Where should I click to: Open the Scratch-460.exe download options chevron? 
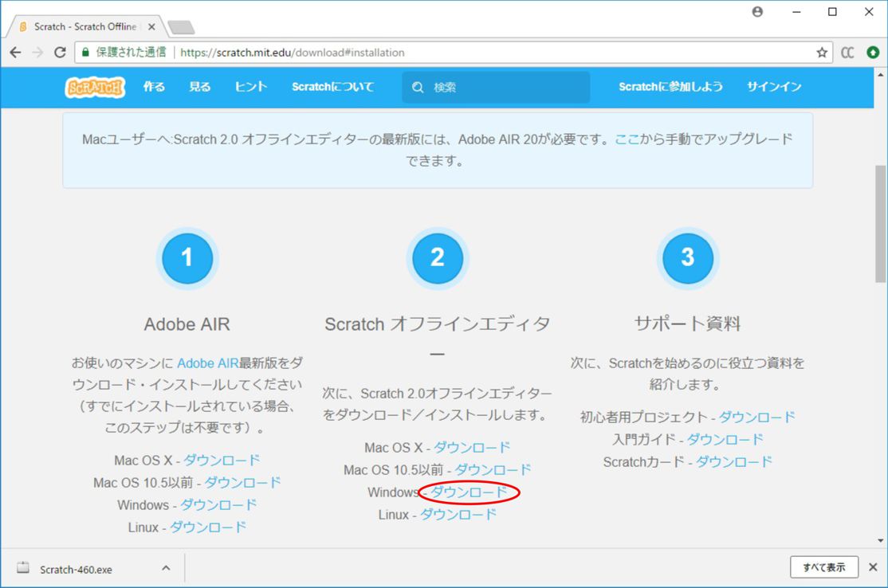(x=166, y=567)
